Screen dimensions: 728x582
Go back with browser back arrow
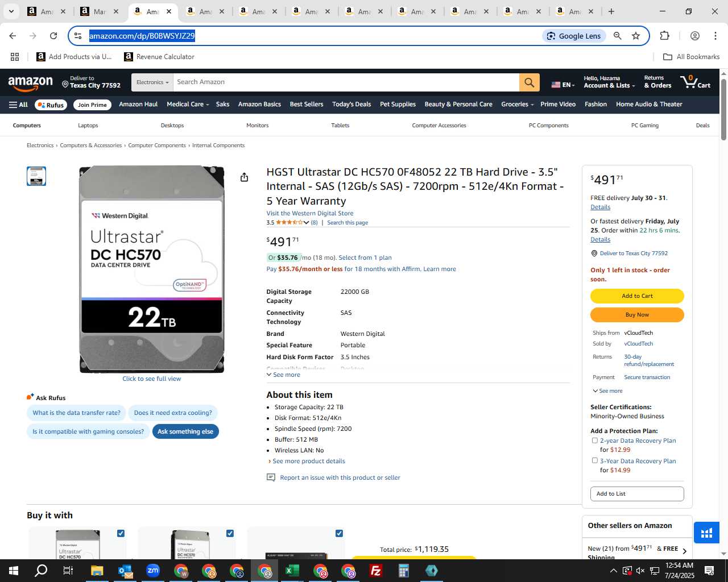click(13, 36)
